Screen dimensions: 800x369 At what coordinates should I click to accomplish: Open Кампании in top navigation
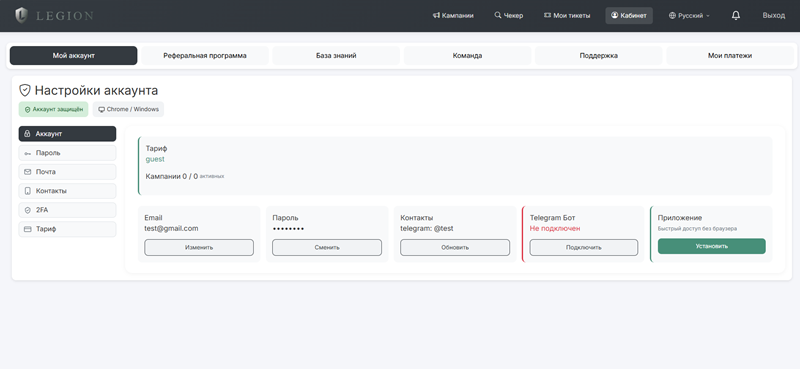click(453, 16)
